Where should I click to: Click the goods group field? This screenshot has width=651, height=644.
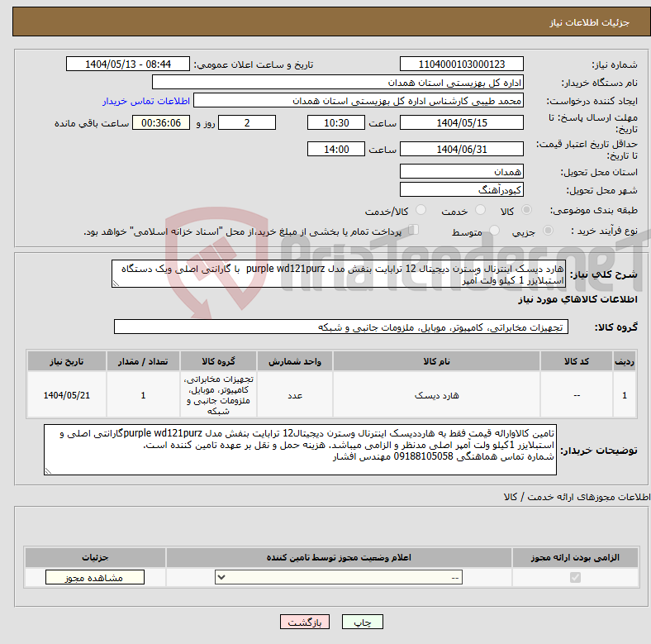coord(341,327)
